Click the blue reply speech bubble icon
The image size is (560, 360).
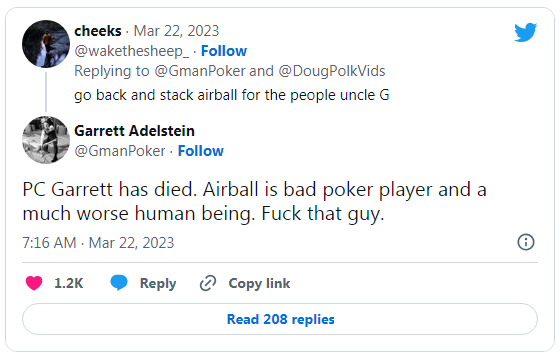point(119,283)
